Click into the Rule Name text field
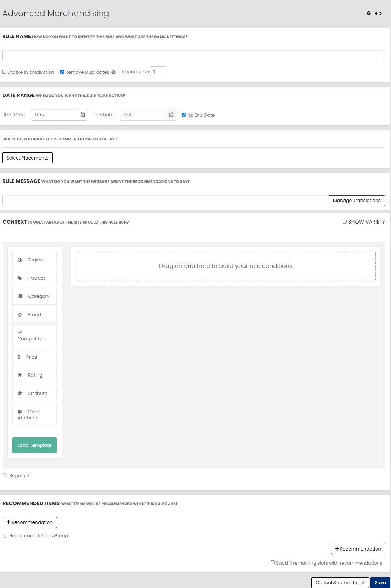Viewport: 391px width, 588px height. click(193, 55)
